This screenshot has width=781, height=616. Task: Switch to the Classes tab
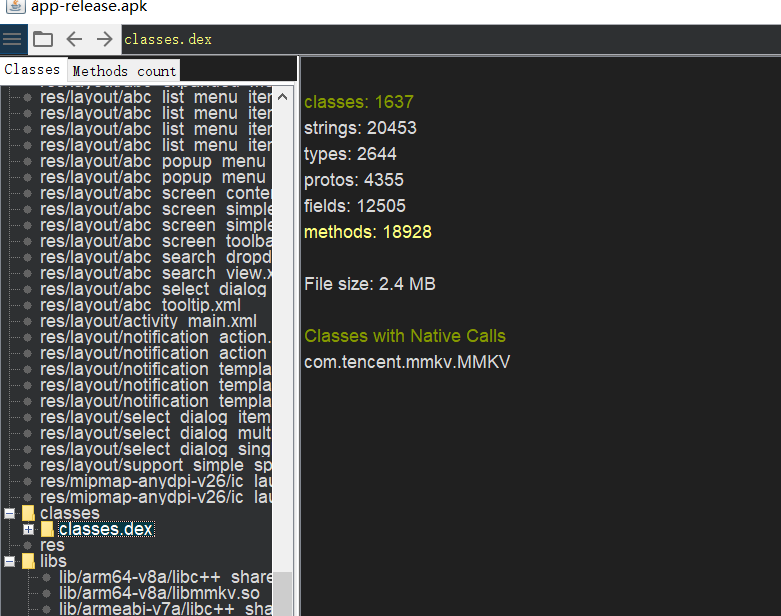click(32, 69)
